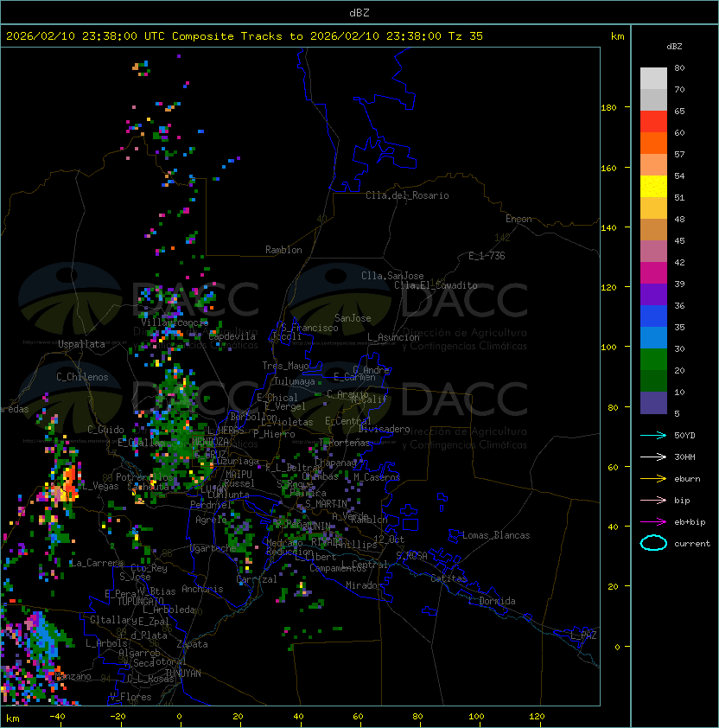Click the 'Capdevila' map label
719x728 pixels.
(232, 336)
